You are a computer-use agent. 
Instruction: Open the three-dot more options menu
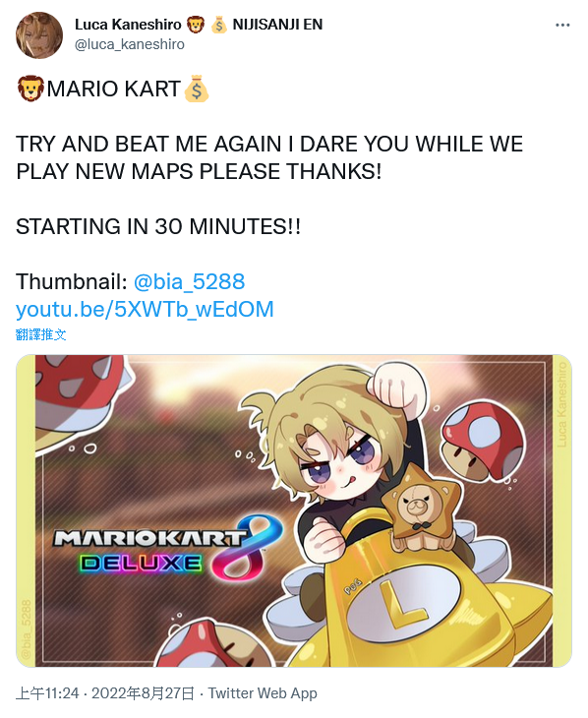(x=562, y=26)
